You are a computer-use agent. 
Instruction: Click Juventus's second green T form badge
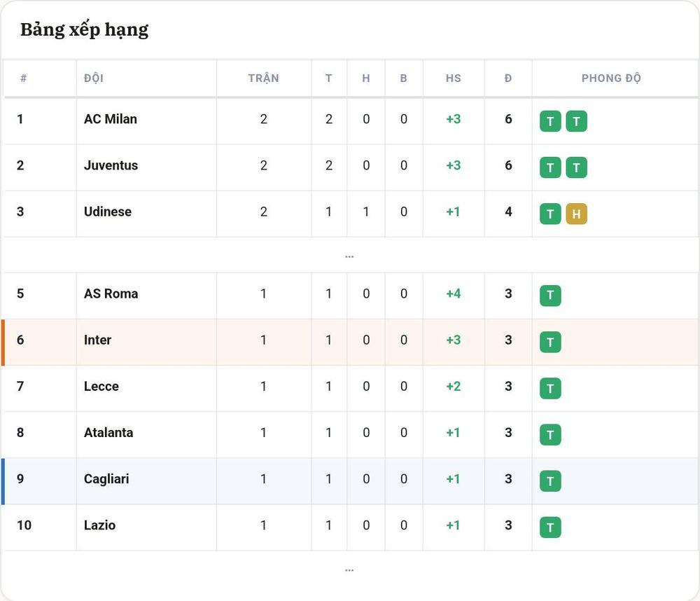[x=576, y=167]
